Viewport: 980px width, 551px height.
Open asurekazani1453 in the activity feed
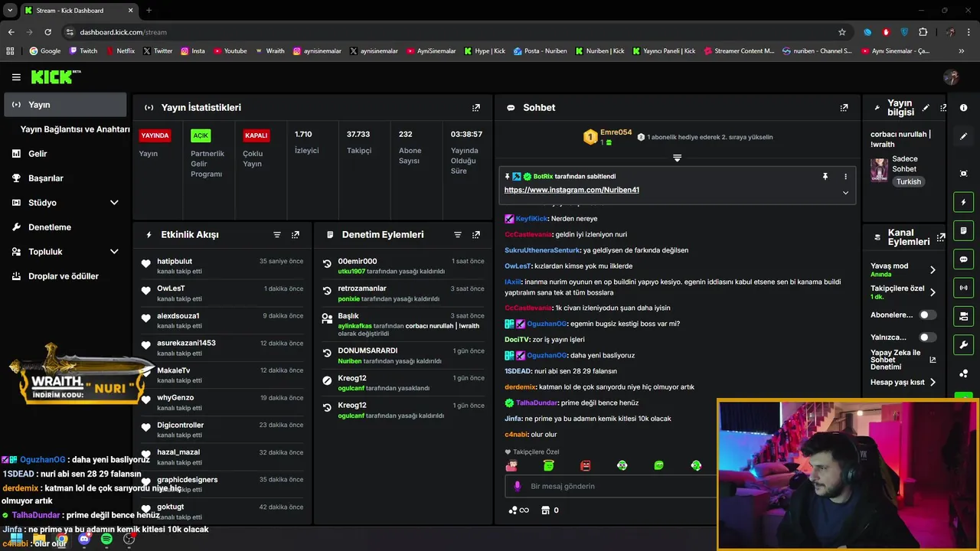[x=186, y=344]
